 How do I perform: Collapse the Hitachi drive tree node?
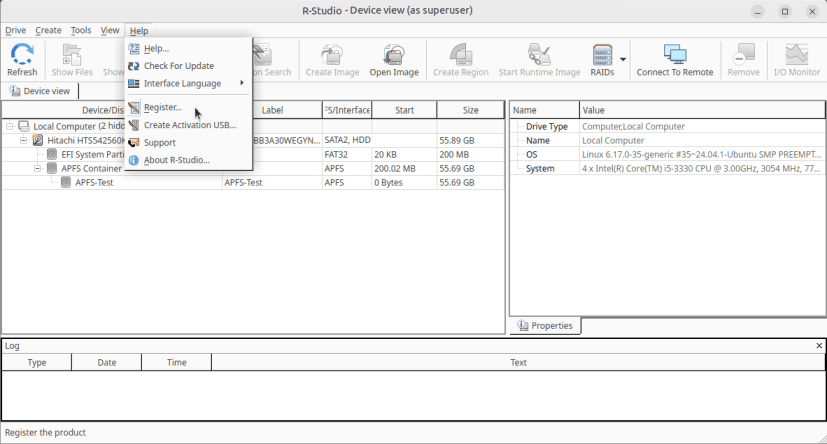pyautogui.click(x=23, y=140)
